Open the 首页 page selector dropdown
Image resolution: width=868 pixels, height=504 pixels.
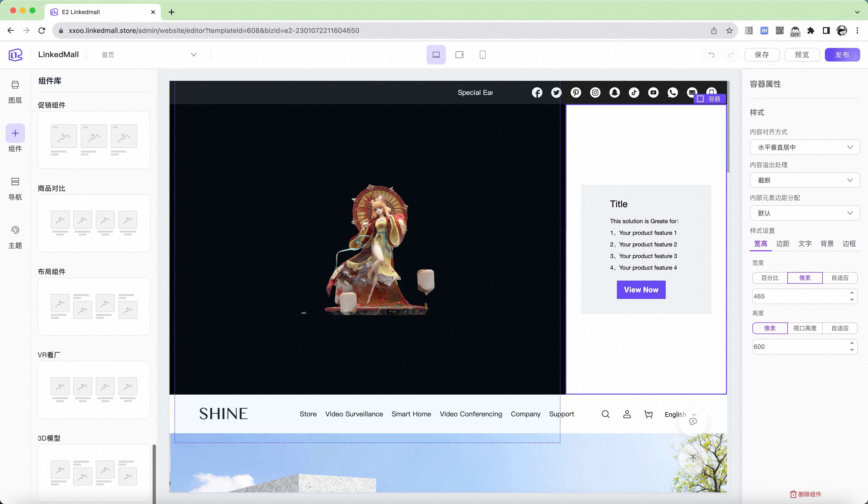click(x=149, y=55)
